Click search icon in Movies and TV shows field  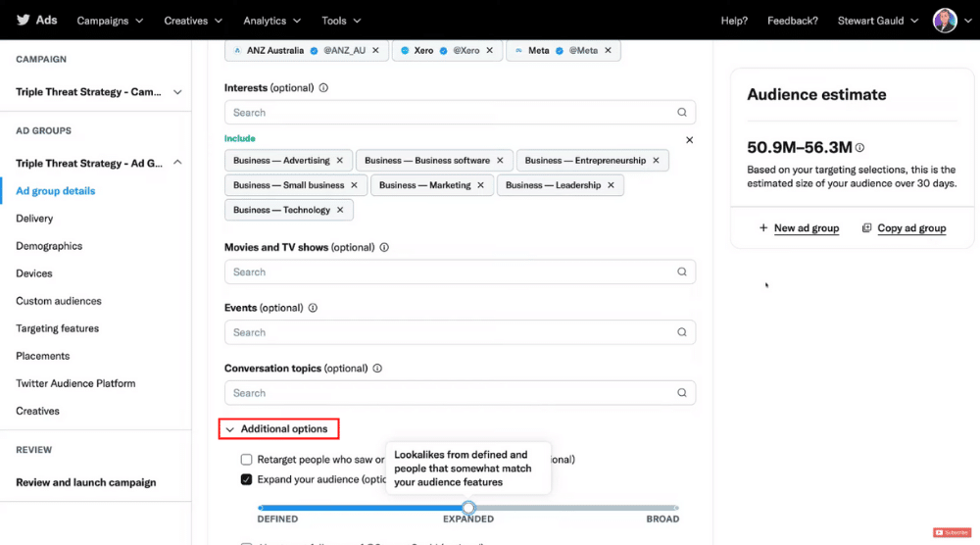[x=682, y=272]
